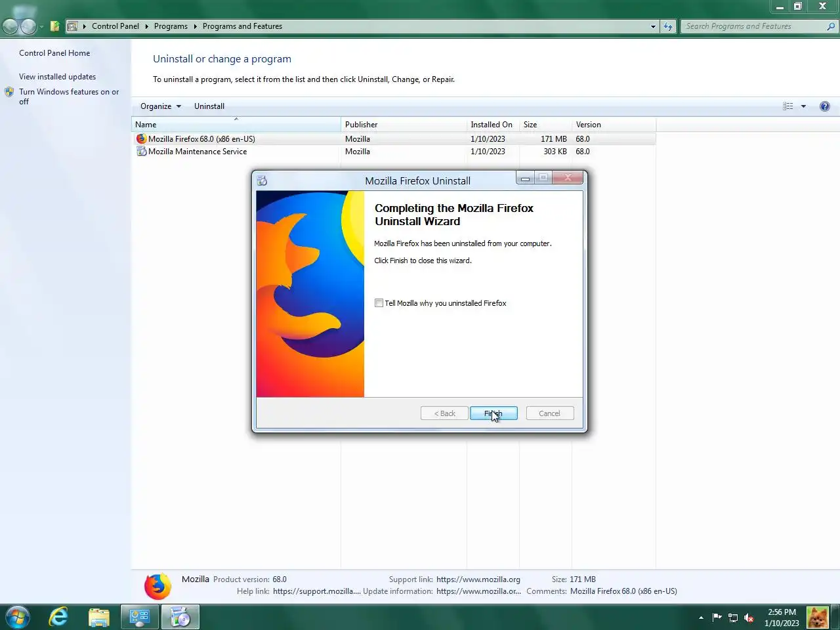Screen dimensions: 840x630
Task: Sort by the Version column header
Action: tap(614, 125)
